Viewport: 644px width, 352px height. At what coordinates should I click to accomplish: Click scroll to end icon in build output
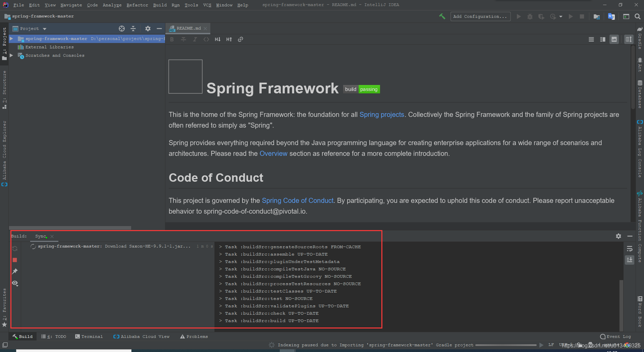pyautogui.click(x=630, y=260)
